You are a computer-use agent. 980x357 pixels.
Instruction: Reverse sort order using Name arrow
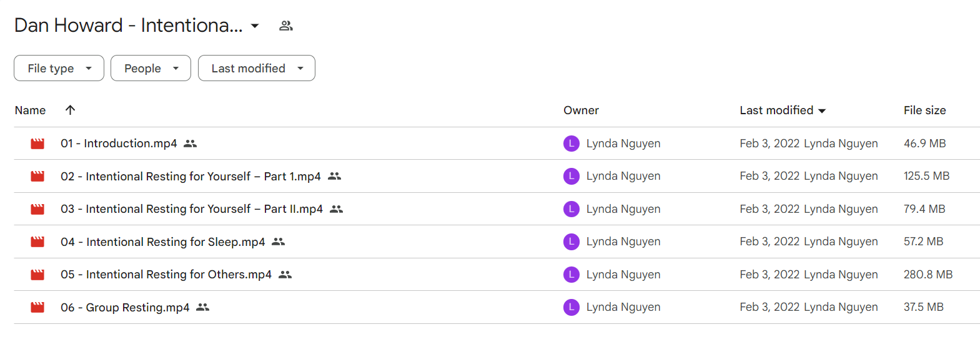[x=70, y=110]
